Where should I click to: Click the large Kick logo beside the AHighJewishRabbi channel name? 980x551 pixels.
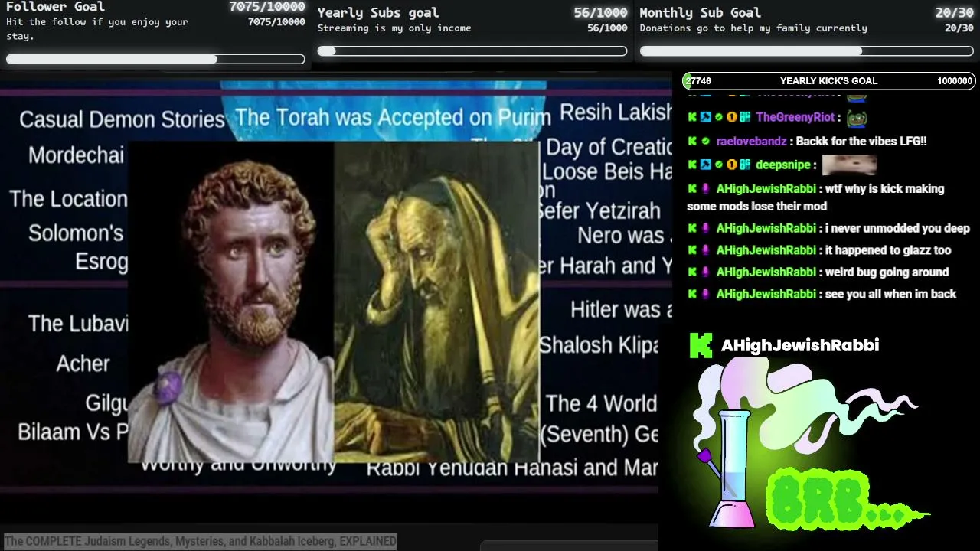701,345
